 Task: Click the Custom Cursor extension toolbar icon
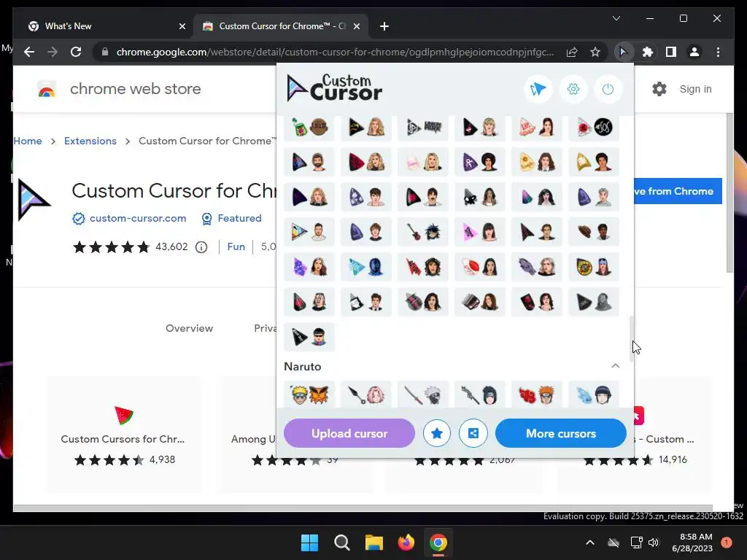point(623,52)
